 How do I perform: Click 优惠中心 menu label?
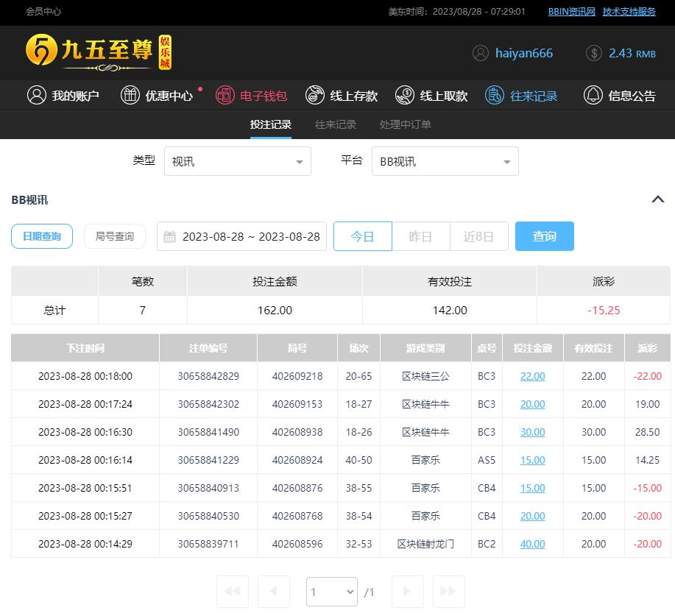169,96
